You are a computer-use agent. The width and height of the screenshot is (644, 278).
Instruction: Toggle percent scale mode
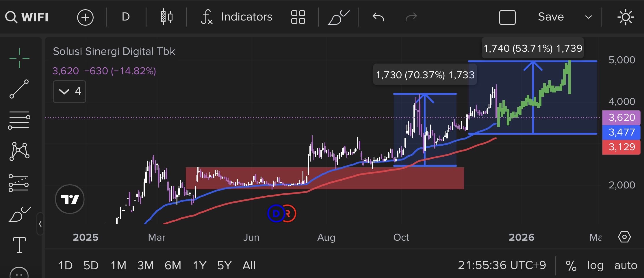571,266
